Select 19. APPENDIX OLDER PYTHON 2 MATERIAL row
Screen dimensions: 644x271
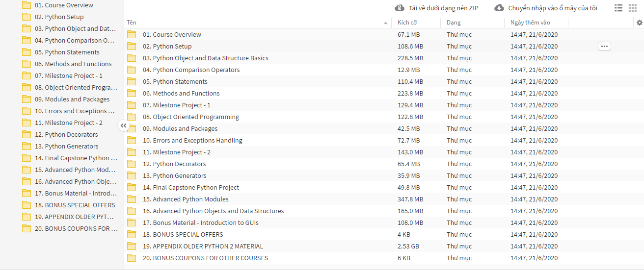click(x=208, y=246)
